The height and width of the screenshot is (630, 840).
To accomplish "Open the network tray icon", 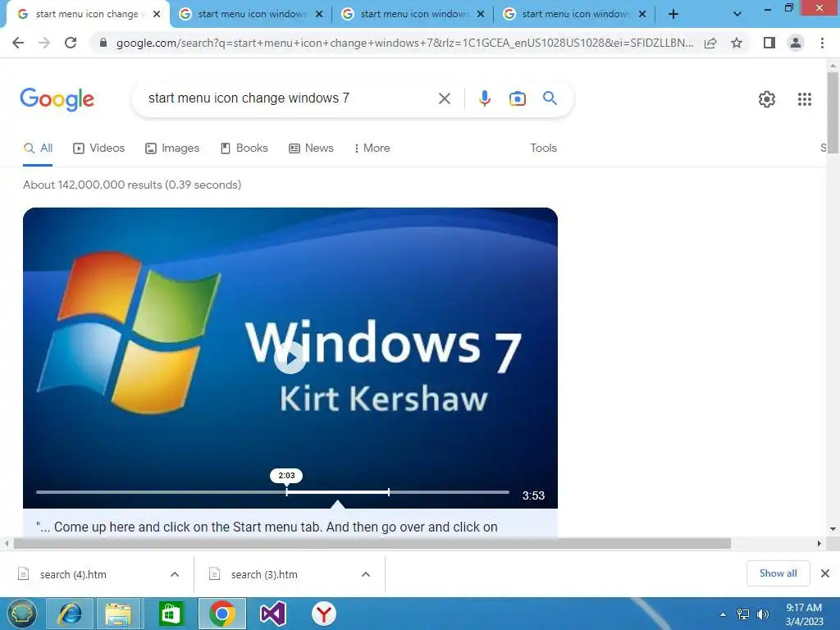I will tap(742, 614).
